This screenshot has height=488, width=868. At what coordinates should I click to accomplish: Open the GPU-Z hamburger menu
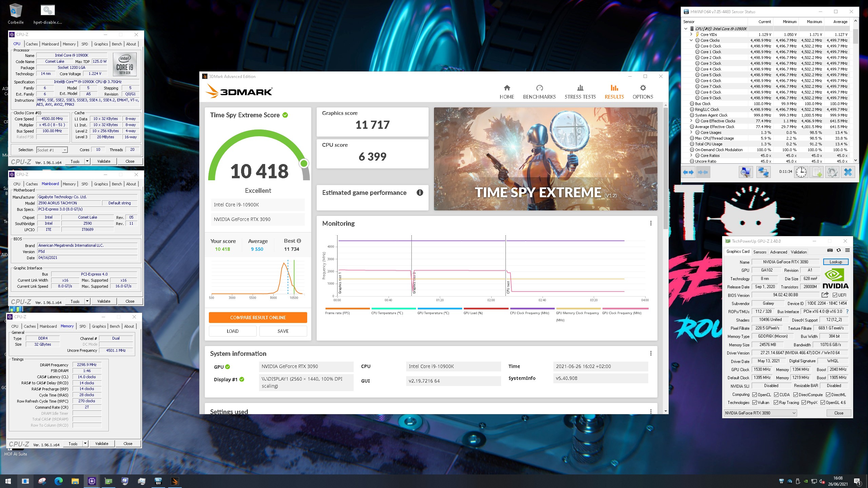point(847,250)
